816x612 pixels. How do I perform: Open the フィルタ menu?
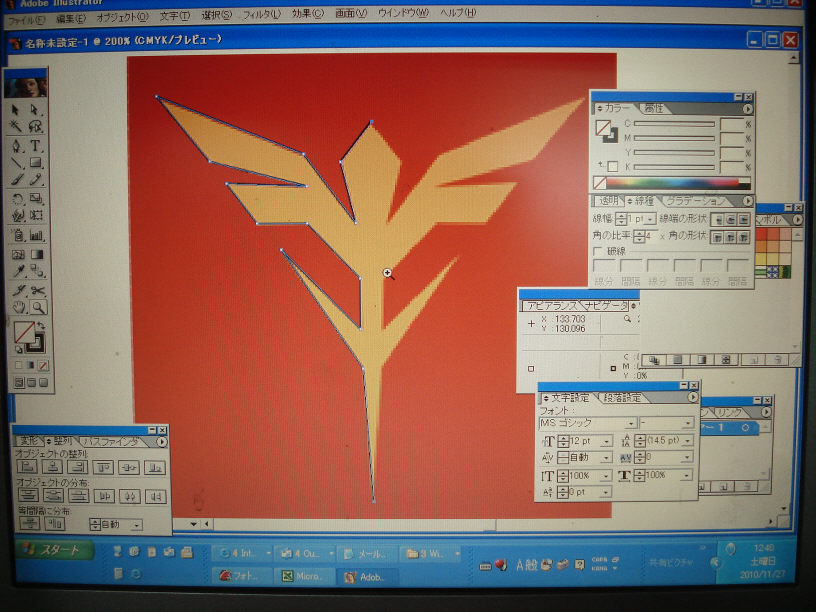pos(262,16)
